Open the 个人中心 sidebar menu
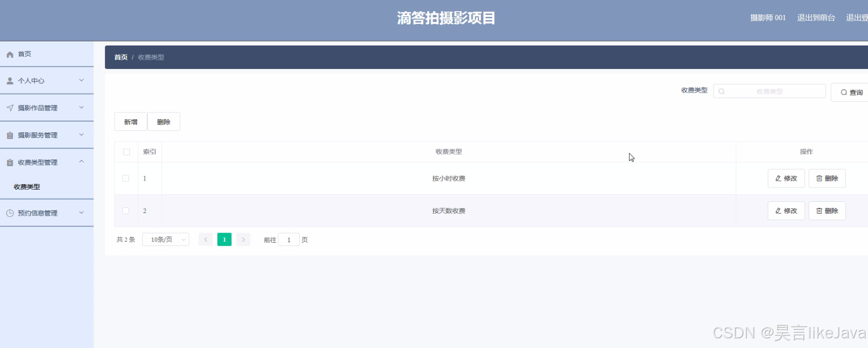 tap(47, 81)
